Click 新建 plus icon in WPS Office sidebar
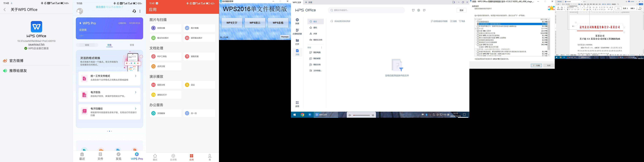 pyautogui.click(x=297, y=20)
